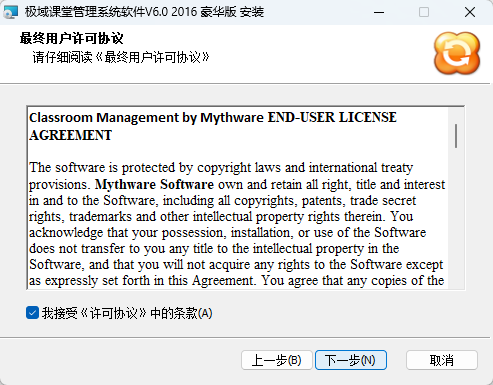Click the bold 'Mythware Software' text
Screen dimensions: 493x385
pos(154,184)
